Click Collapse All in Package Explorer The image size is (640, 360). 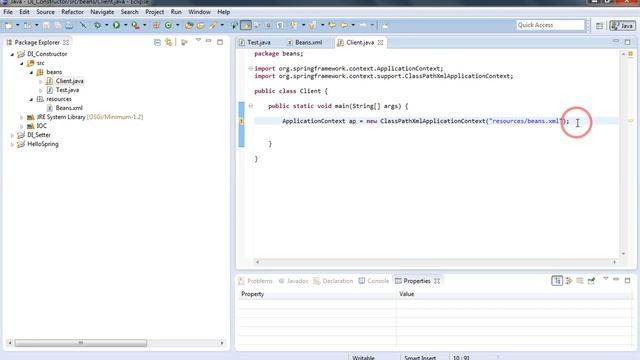[157, 42]
